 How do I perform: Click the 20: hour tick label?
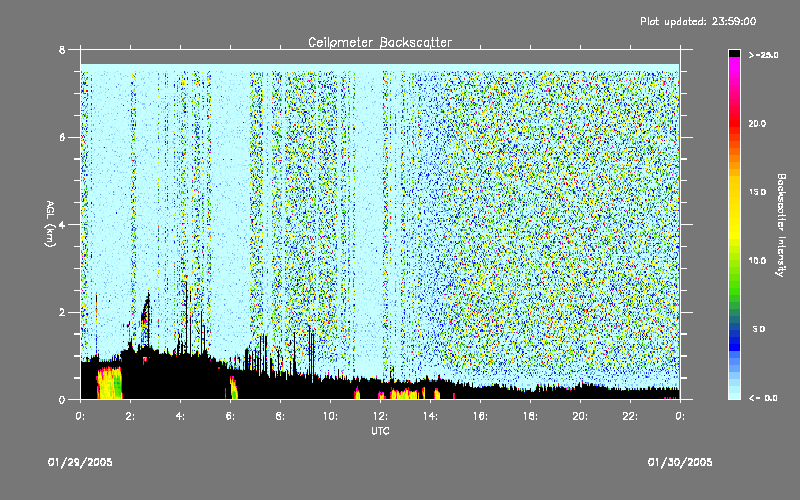pyautogui.click(x=580, y=416)
